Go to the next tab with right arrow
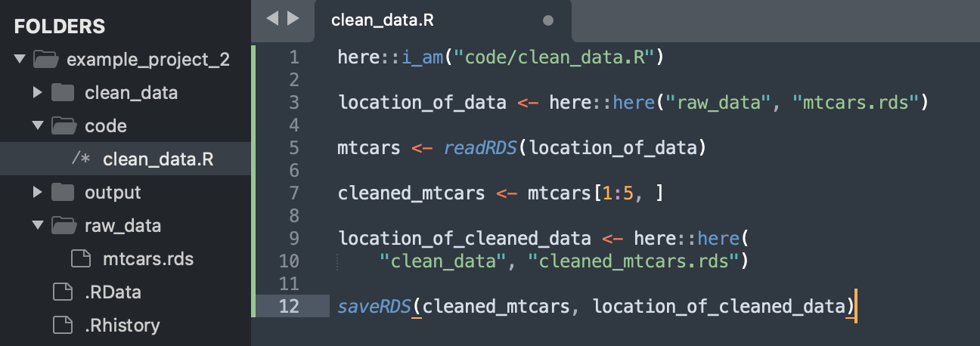 [x=293, y=18]
